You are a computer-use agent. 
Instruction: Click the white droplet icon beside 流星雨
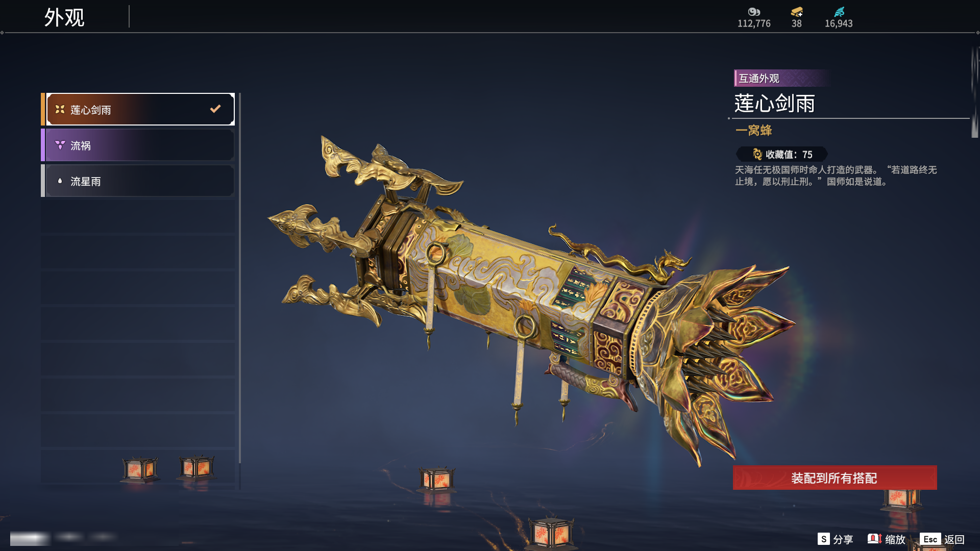60,181
